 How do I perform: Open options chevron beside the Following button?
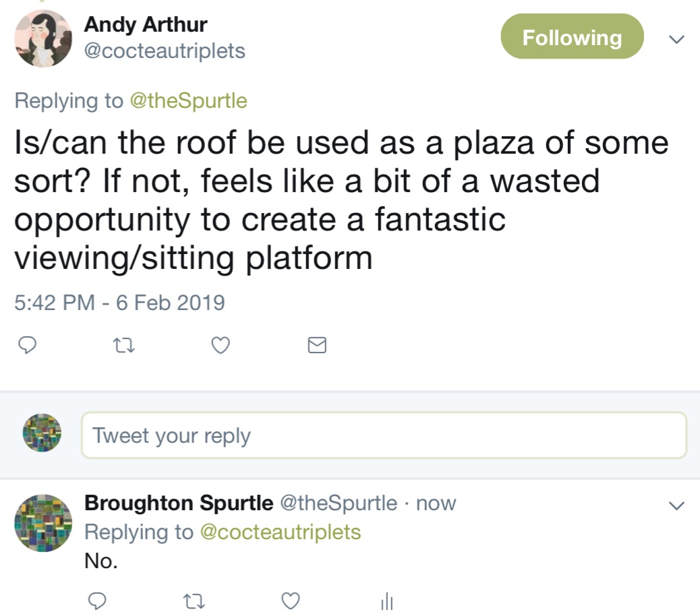[676, 39]
